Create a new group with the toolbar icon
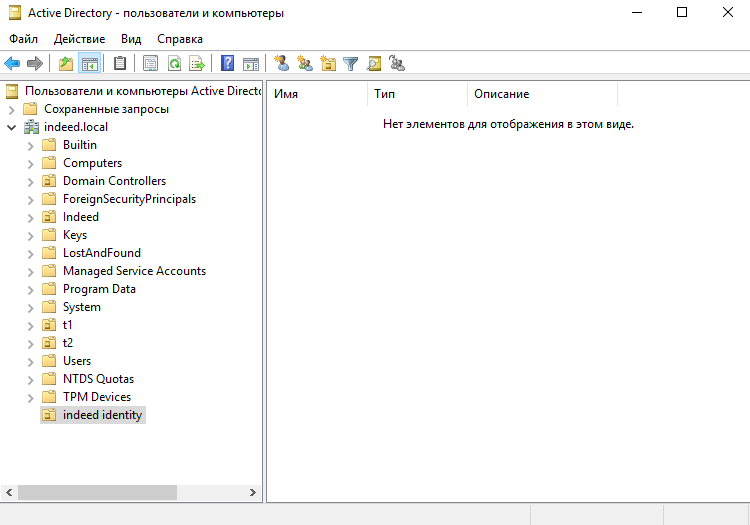 [305, 64]
